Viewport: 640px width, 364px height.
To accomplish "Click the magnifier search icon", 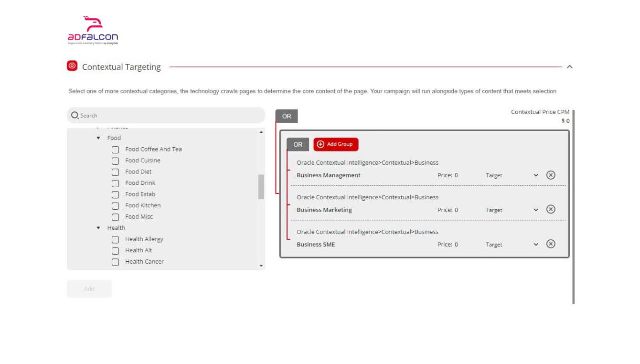I will (75, 115).
